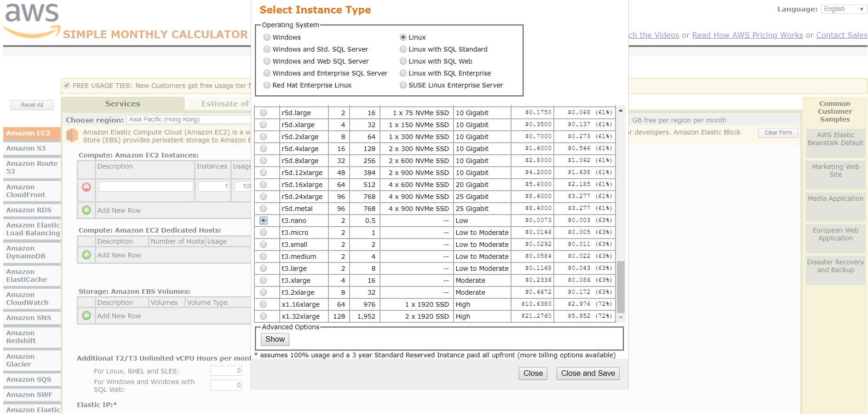Image resolution: width=868 pixels, height=414 pixels.
Task: Click Windows with SQL Web hours field
Action: point(226,385)
